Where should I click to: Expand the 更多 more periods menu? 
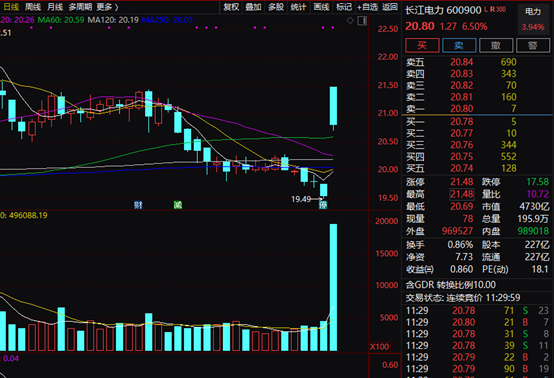point(107,7)
